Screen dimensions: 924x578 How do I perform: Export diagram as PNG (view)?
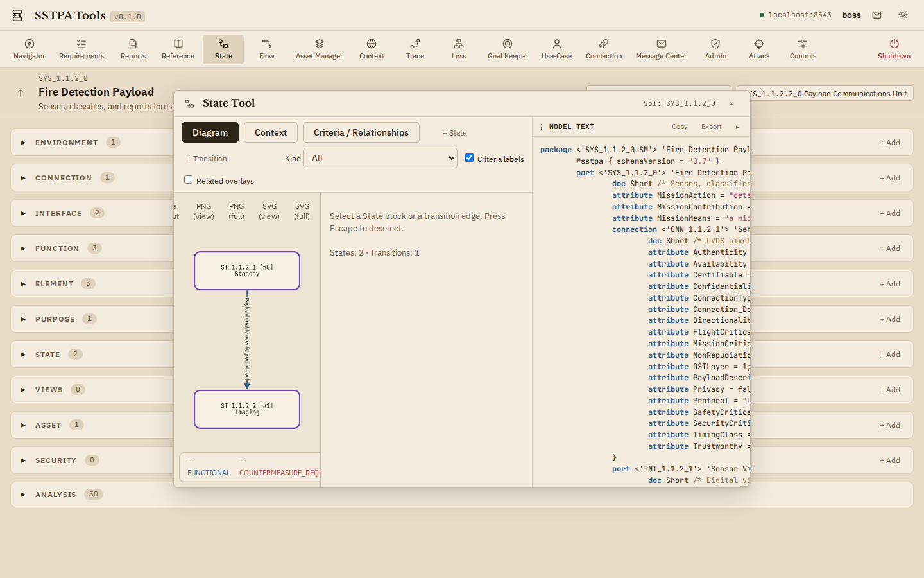203,211
